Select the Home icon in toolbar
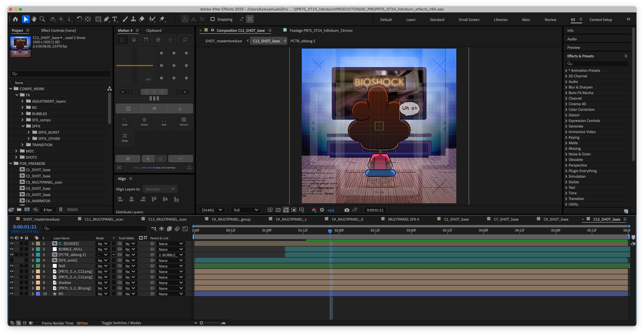This screenshot has width=644, height=335. (x=15, y=19)
